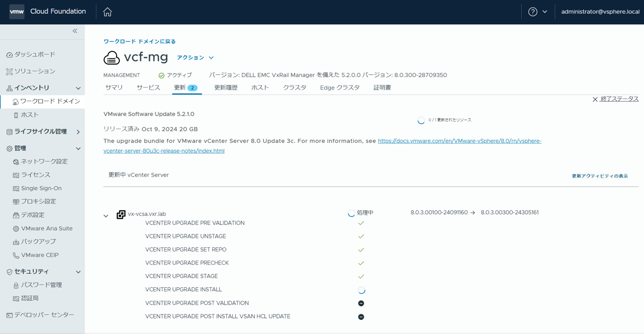Click the Dashboard (ダッシュボード) sidebar icon
Viewport: 644px width, 334px height.
click(x=9, y=55)
